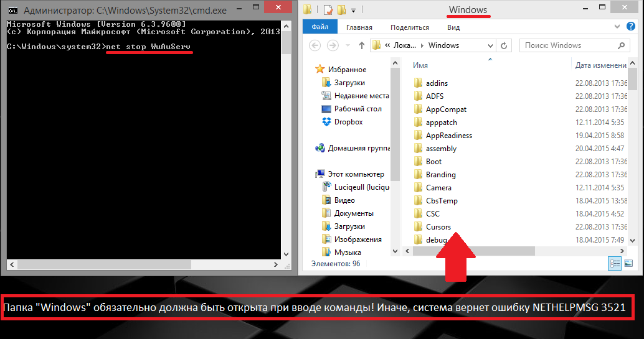Go up one folder level
The image size is (644, 339).
[362, 45]
